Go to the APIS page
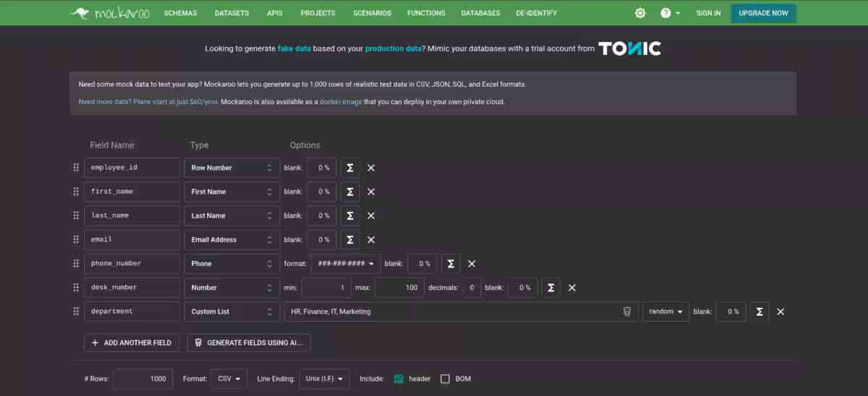 click(275, 13)
